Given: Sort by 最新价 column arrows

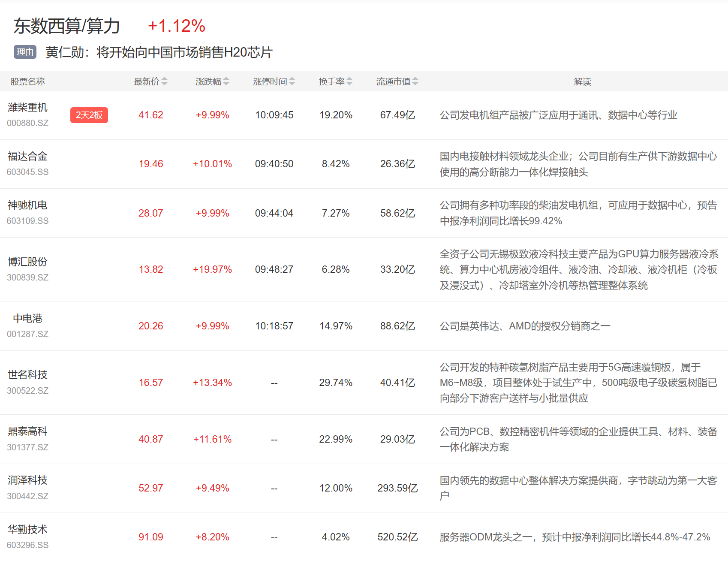Looking at the screenshot, I should click(164, 81).
